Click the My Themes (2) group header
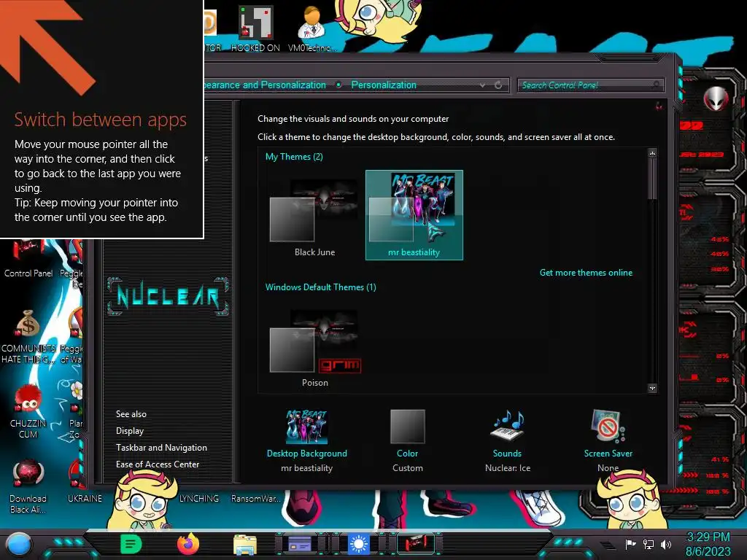Viewport: 747px width, 560px height. pyautogui.click(x=294, y=157)
